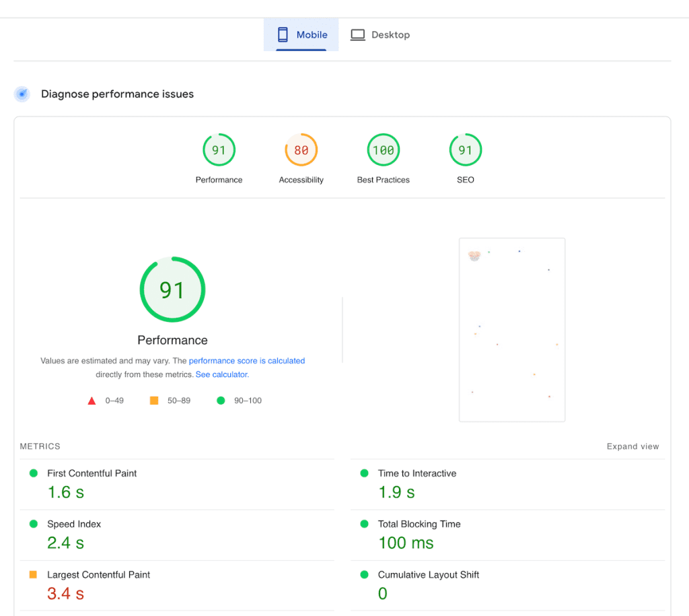Select the SEO 91 score gauge
This screenshot has width=689, height=616.
[466, 150]
